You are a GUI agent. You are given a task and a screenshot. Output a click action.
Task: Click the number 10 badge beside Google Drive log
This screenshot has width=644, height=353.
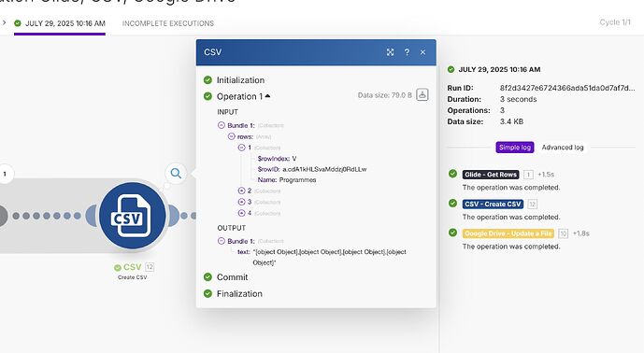(x=563, y=233)
